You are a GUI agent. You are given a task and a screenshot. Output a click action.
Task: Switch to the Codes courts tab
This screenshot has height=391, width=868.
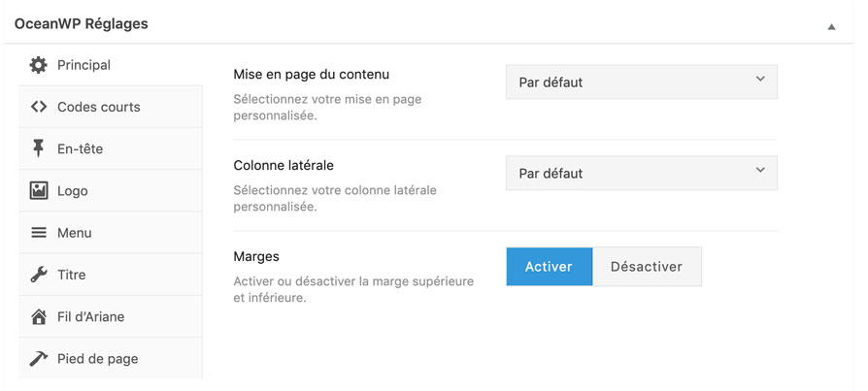click(x=99, y=107)
